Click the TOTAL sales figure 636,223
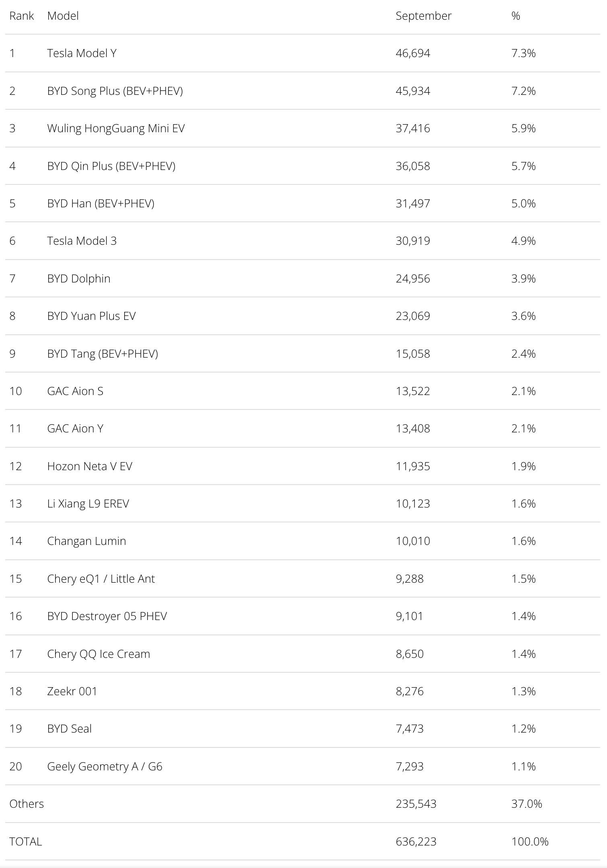This screenshot has width=607, height=868. coord(416,841)
